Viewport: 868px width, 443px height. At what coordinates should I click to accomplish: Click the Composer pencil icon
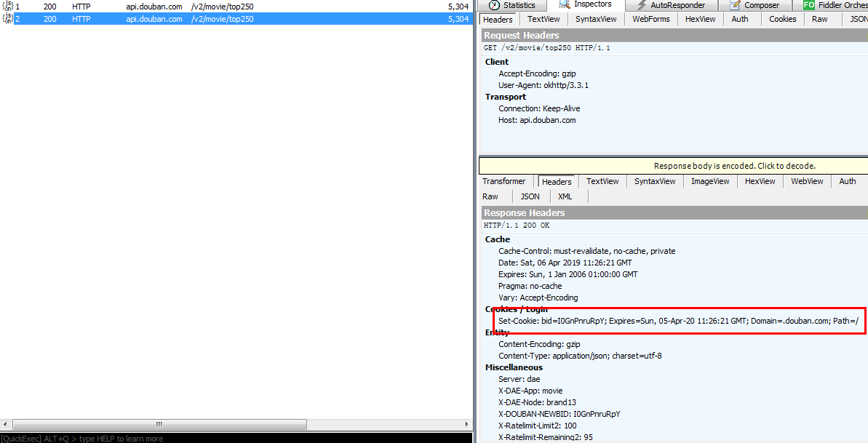point(735,5)
